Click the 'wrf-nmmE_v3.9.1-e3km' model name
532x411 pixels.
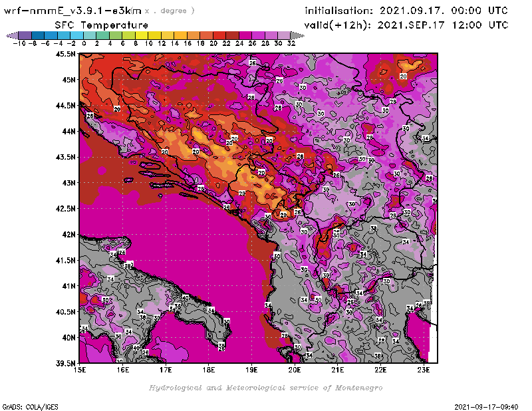(x=72, y=11)
